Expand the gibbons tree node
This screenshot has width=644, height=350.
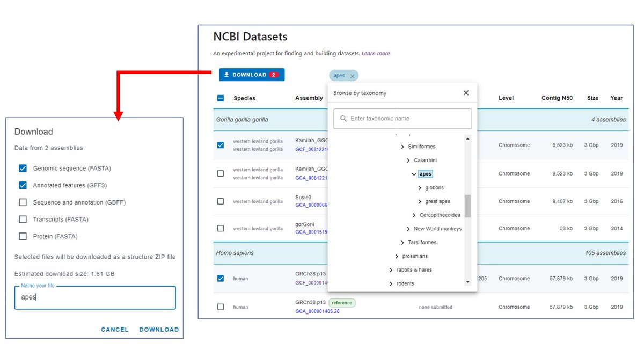click(x=420, y=188)
